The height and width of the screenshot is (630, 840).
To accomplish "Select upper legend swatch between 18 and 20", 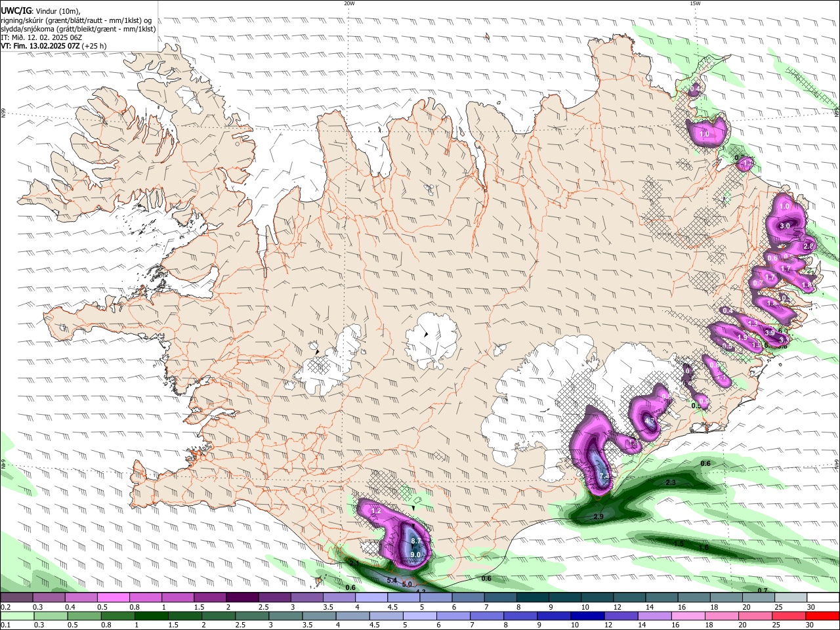I will [726, 598].
